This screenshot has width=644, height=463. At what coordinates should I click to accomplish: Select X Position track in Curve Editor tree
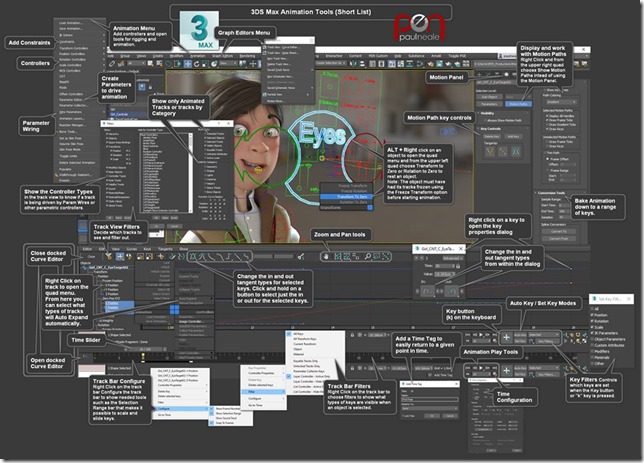(x=112, y=285)
